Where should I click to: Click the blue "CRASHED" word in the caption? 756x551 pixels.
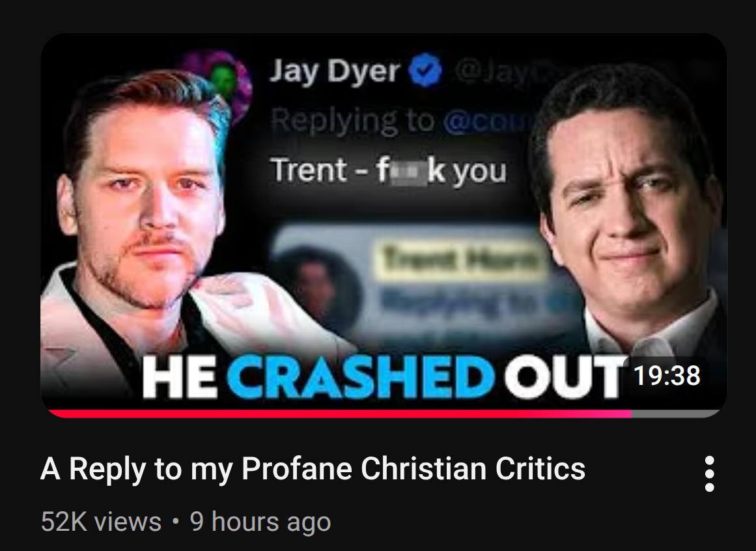click(361, 376)
